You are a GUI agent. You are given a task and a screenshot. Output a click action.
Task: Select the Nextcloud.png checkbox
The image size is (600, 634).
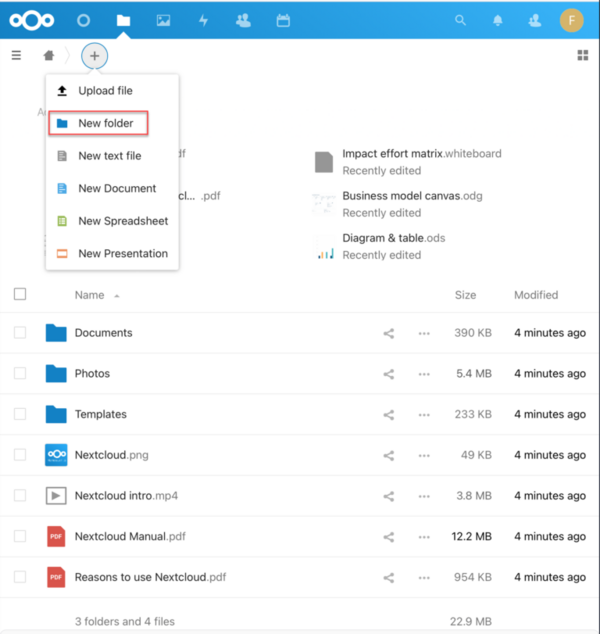20,454
